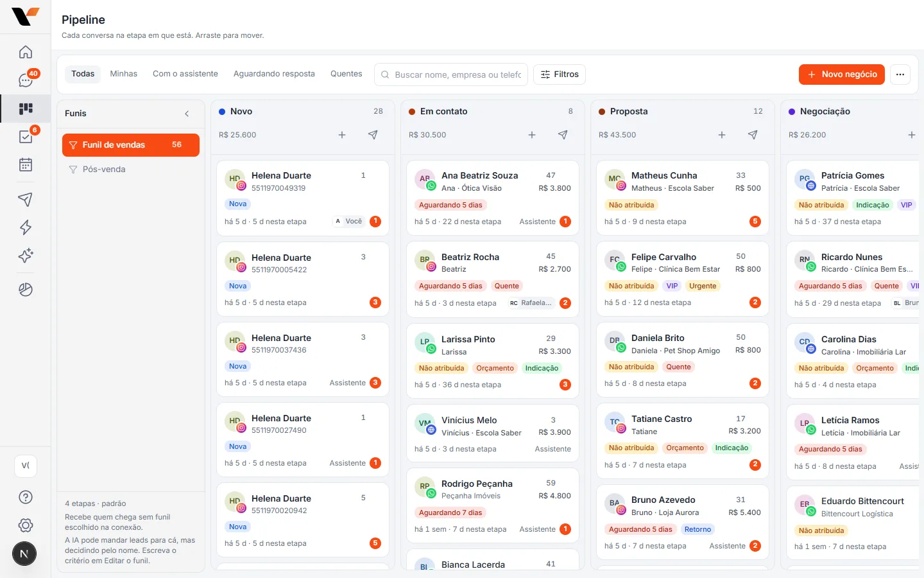Focus the search name or company field
The image size is (924, 578).
coord(451,74)
